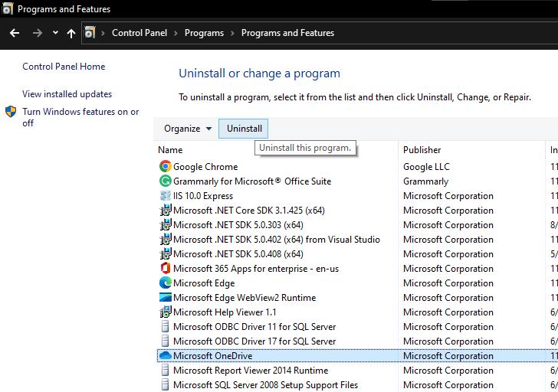Click the ODBC Driver 17 icon

point(165,341)
